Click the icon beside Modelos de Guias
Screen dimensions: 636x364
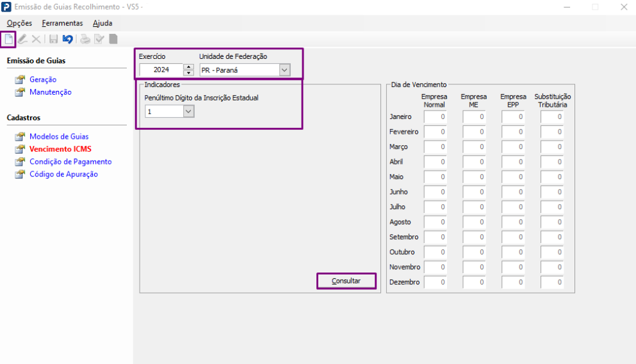click(x=20, y=137)
